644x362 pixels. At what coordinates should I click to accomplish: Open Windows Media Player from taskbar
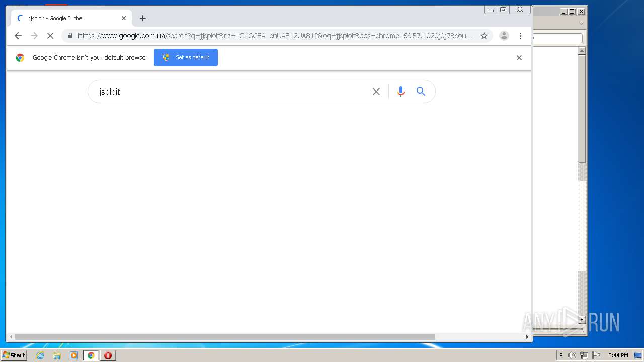[x=74, y=355]
